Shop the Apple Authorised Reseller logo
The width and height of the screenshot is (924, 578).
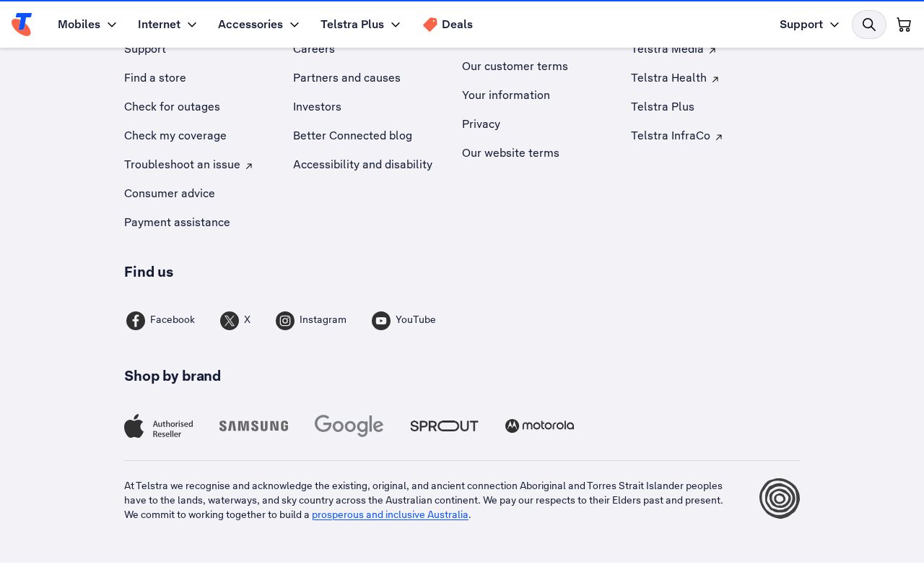(159, 426)
